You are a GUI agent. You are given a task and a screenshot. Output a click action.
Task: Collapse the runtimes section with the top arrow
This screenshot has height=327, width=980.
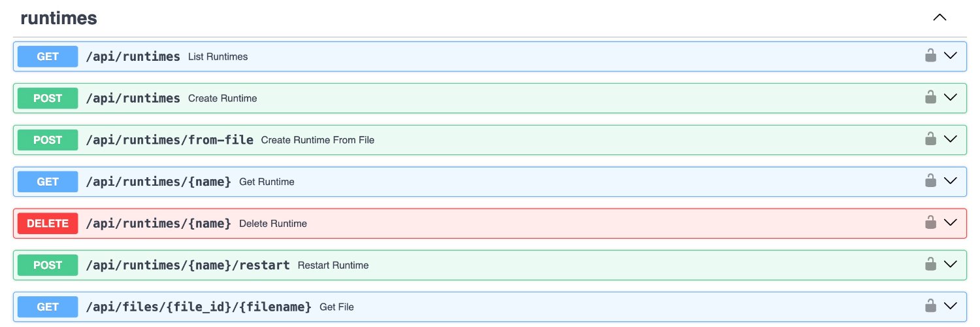coord(939,18)
